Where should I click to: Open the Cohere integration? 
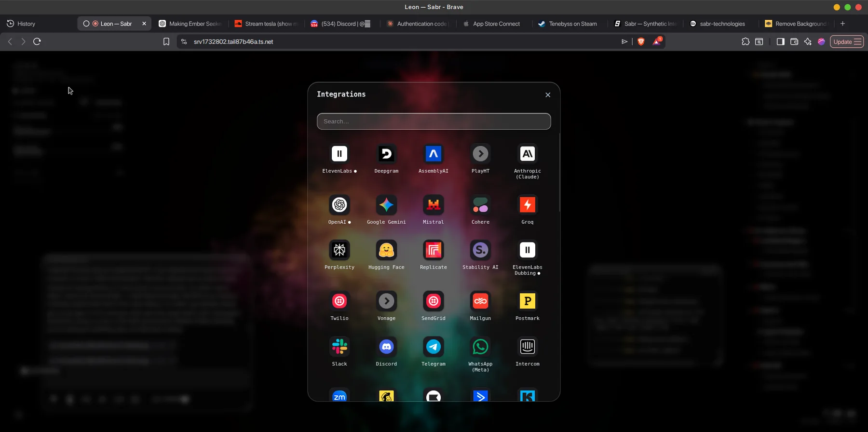tap(480, 205)
